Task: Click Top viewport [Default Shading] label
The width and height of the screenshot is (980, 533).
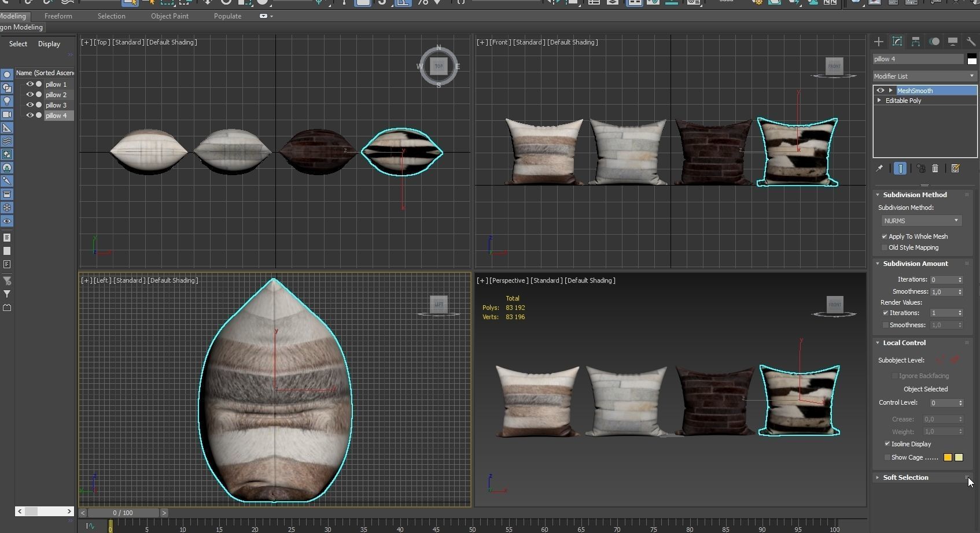Action: point(172,42)
